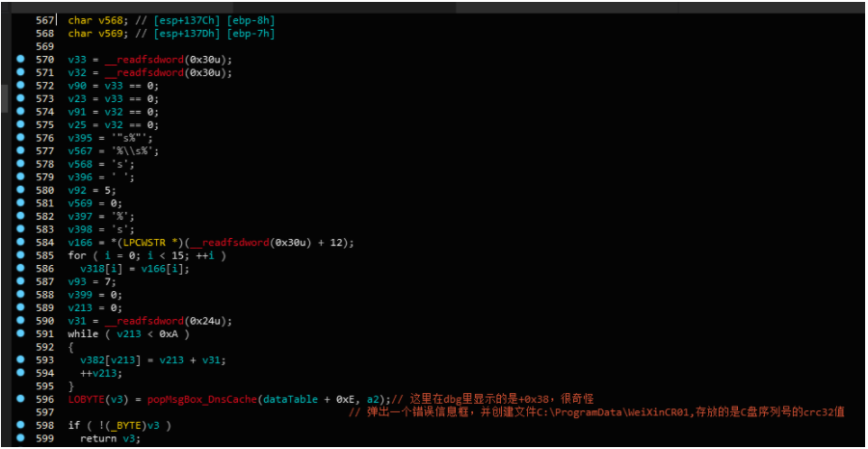Toggle breakpoint dot on line 587
The image size is (868, 449).
pos(20,281)
